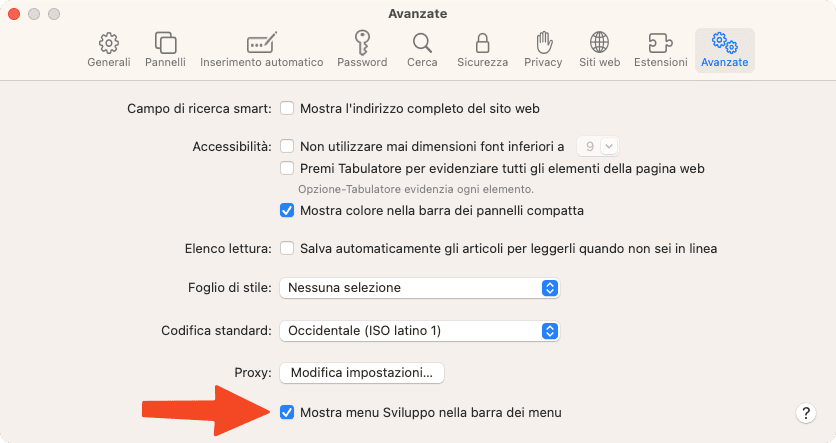The image size is (836, 443).
Task: Enable Mostra l'indirizzo completo del sito web
Action: 287,108
